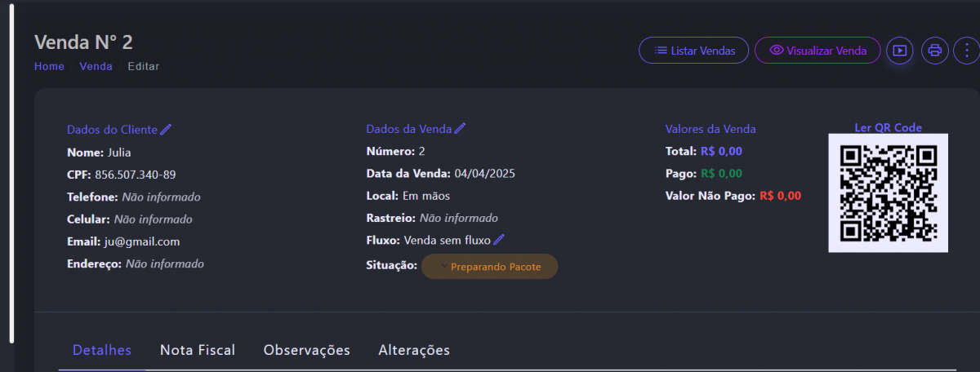Navigate to Venda breadcrumb link
Viewport: 980px width, 372px height.
coord(96,67)
